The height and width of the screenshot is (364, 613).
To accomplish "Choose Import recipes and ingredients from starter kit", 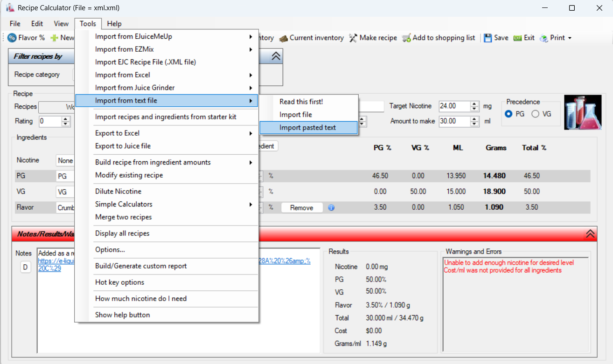I will (x=167, y=117).
